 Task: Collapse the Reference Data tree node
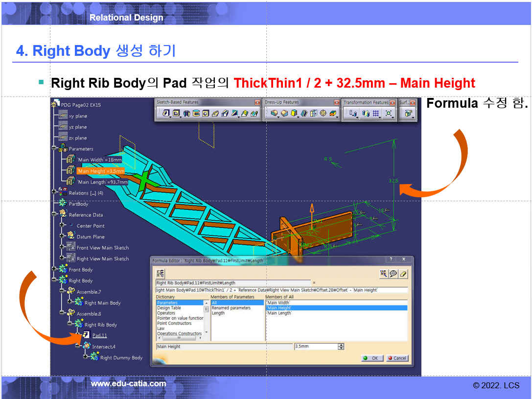[x=54, y=214]
